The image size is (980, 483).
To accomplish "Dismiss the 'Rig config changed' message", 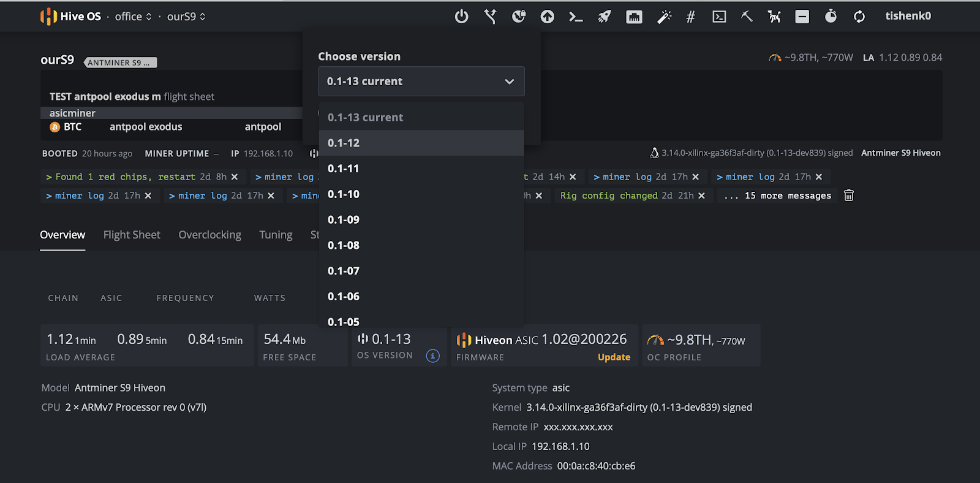I will pos(701,196).
